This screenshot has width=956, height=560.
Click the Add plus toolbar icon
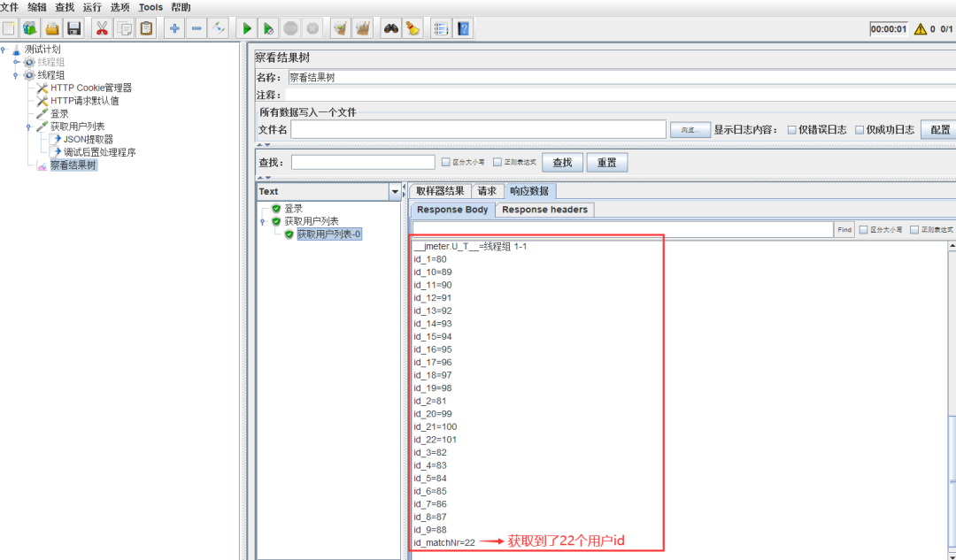coord(175,29)
